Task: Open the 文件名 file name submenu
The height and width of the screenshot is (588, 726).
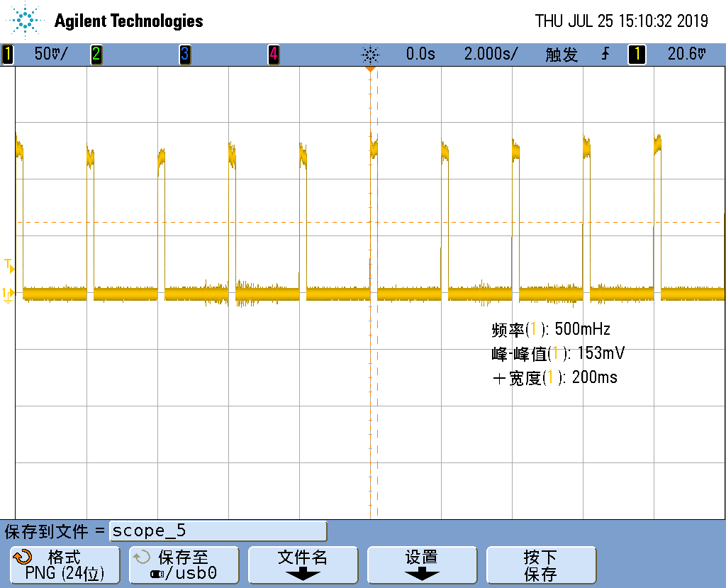Action: click(303, 565)
